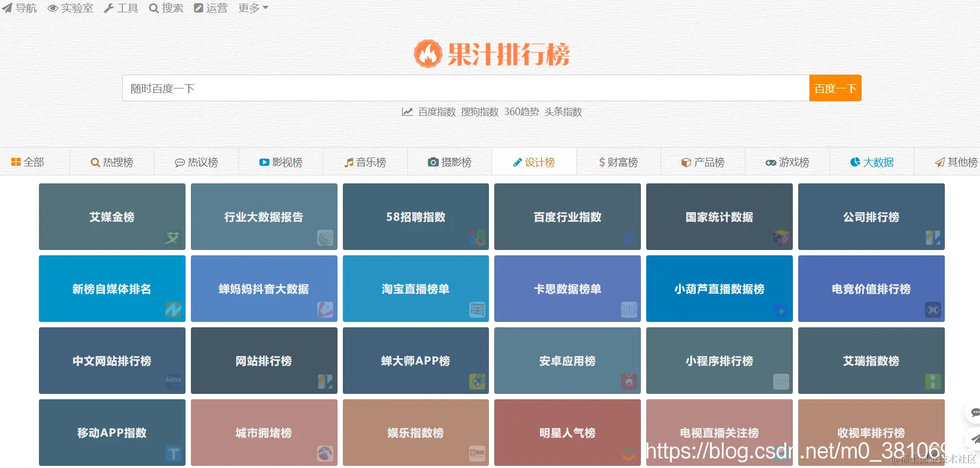Open the 百度行业指数 card
The height and width of the screenshot is (468, 980).
tap(567, 216)
